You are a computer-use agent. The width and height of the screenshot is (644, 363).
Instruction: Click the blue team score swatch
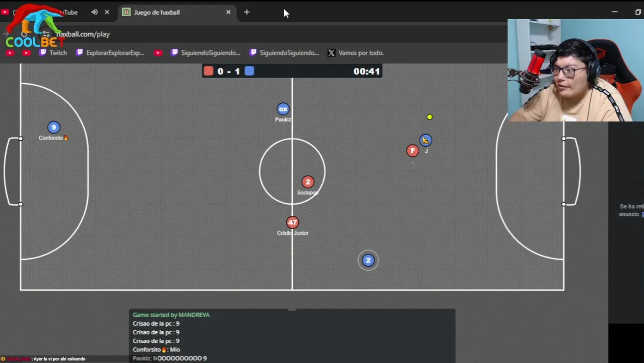(x=249, y=71)
